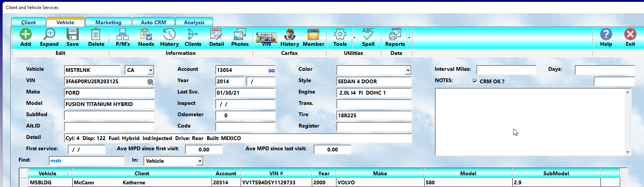This screenshot has width=644, height=187.
Task: Open the Reports icon
Action: (395, 34)
